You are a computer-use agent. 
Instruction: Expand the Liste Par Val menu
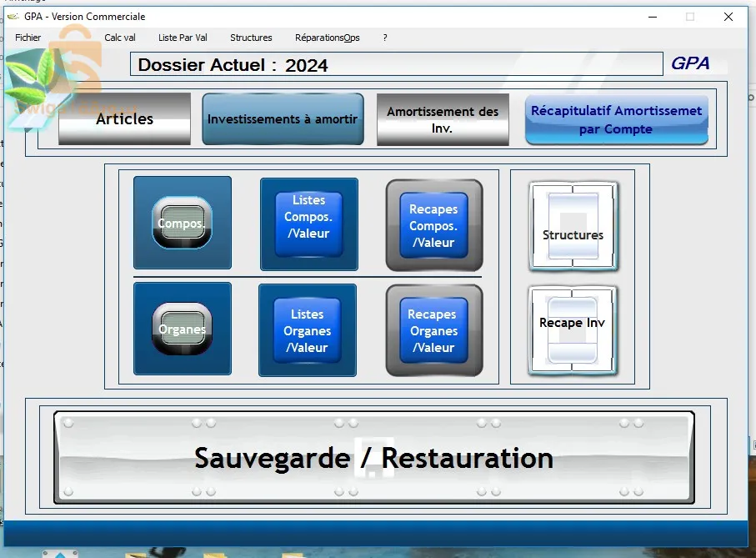(183, 38)
